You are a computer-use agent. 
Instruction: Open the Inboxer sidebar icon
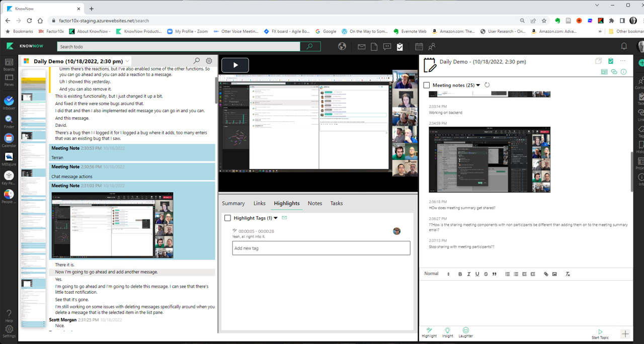[9, 101]
